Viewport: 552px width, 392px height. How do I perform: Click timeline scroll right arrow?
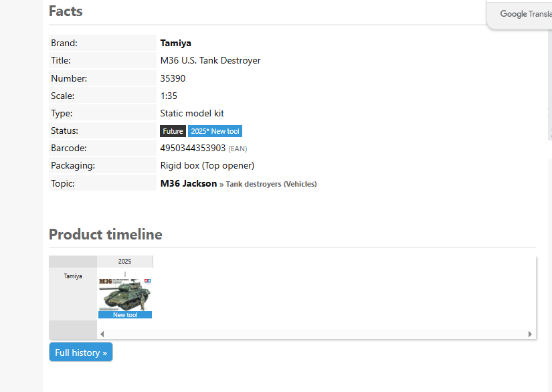pos(530,334)
